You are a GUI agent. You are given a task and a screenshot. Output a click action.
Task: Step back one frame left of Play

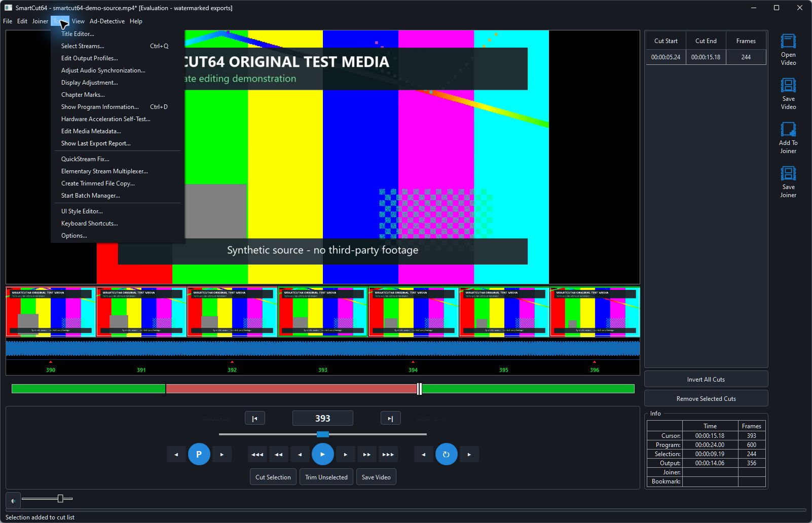300,454
